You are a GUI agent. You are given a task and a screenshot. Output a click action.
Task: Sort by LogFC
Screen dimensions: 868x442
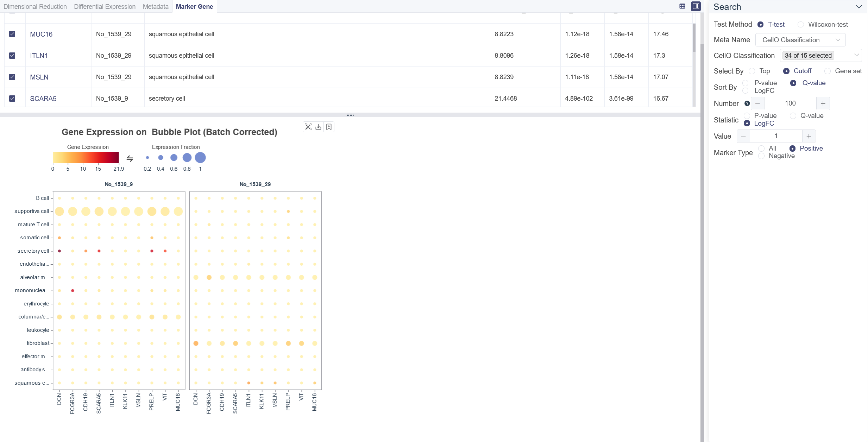746,91
